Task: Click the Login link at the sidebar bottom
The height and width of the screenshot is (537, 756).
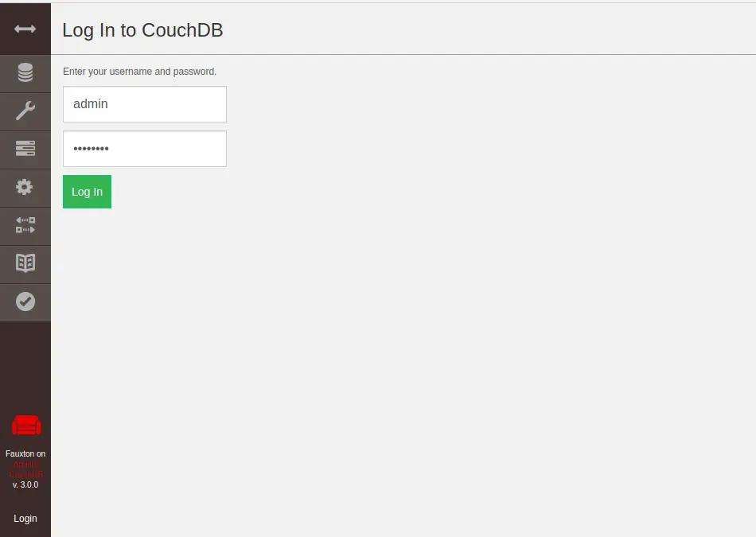Action: (25, 518)
